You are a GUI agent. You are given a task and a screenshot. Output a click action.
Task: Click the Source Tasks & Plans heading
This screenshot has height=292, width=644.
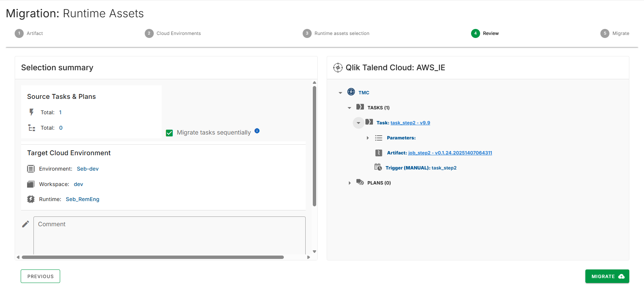(x=61, y=97)
